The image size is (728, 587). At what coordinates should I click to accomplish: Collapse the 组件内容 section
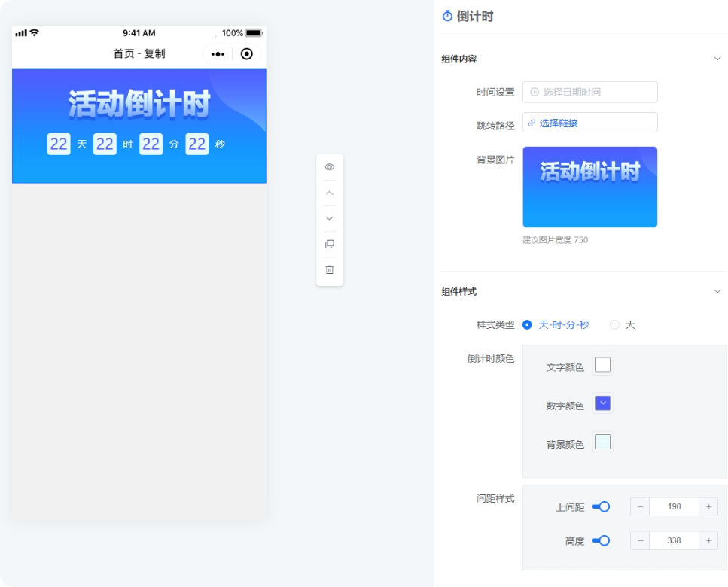[717, 59]
